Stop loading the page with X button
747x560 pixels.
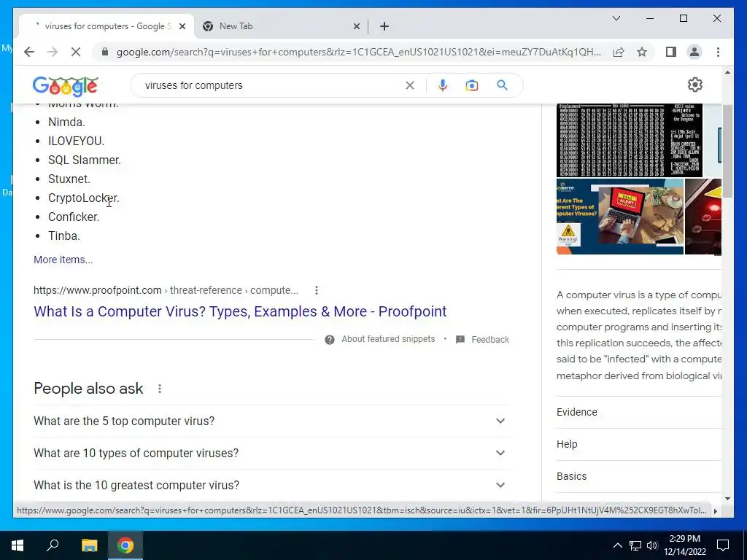tap(76, 52)
